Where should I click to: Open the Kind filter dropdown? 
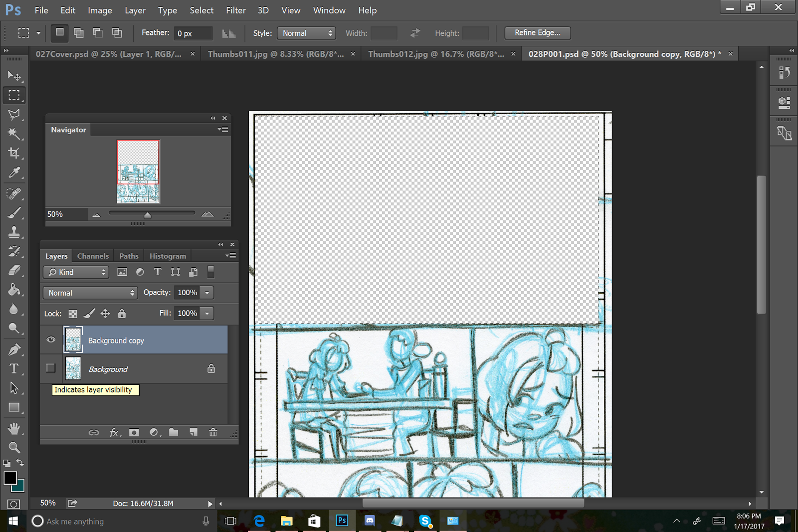click(x=76, y=272)
